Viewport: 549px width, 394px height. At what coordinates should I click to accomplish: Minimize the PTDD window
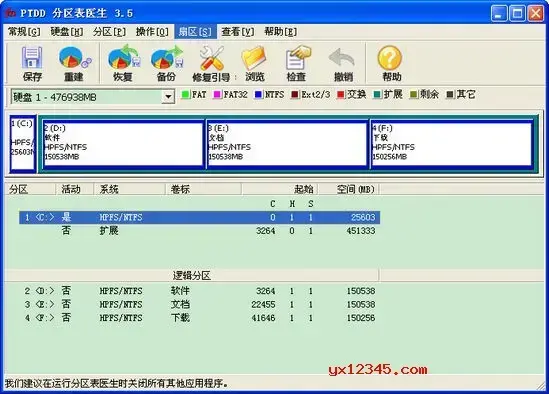point(499,14)
